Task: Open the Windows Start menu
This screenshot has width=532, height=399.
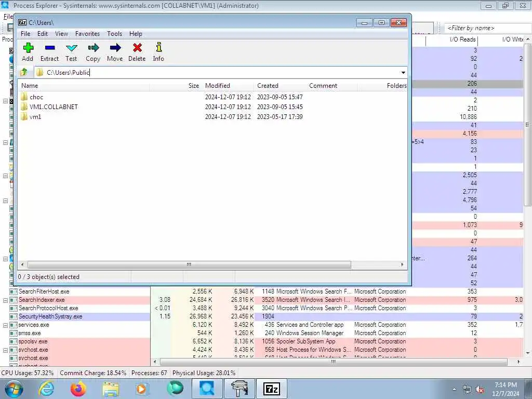Action: coord(14,389)
